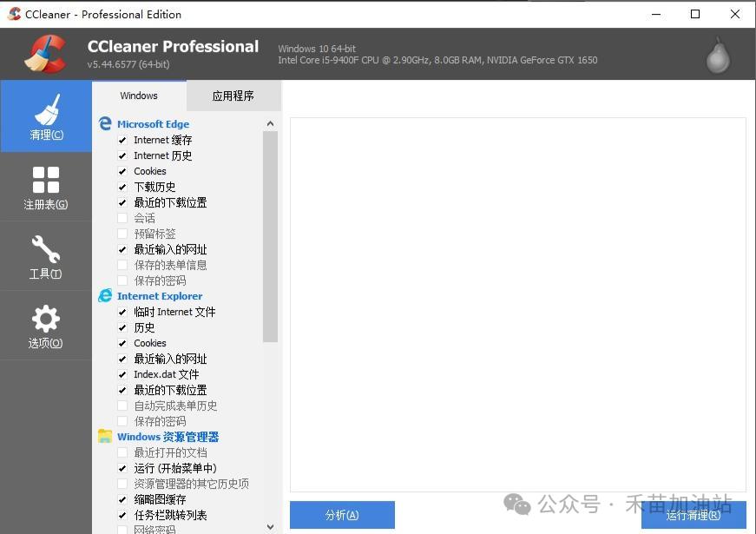Image resolution: width=756 pixels, height=534 pixels.
Task: Click the Internet Explorer logo icon
Action: (x=104, y=296)
